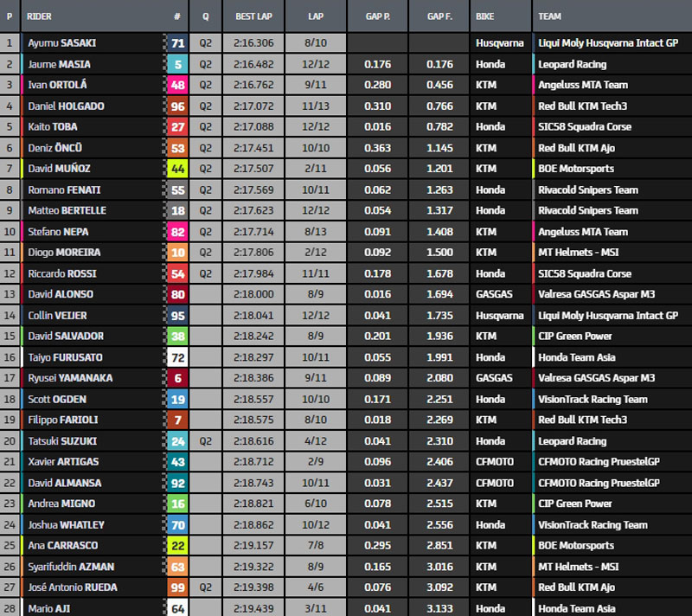Click David Muñoz's yellow 44 badge
692x616 pixels.
coord(177,169)
